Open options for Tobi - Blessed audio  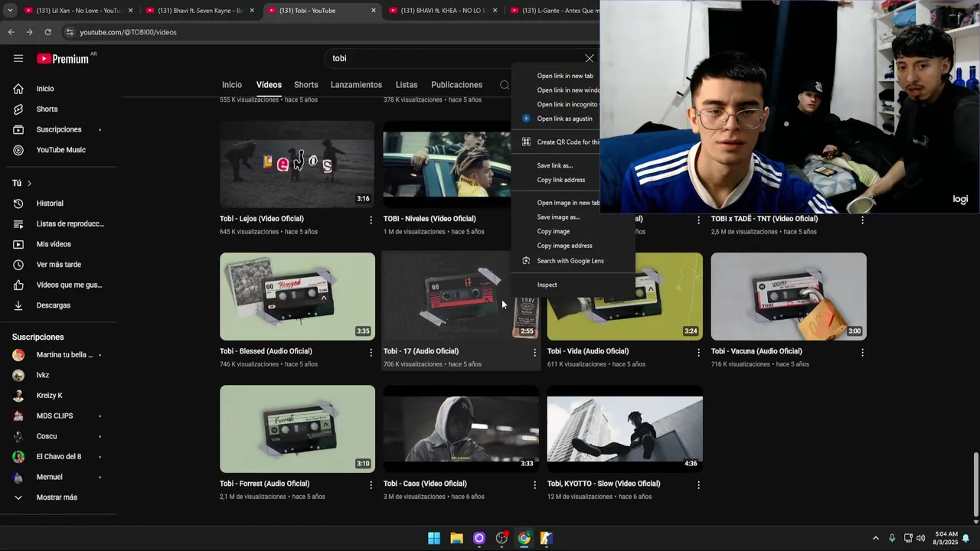[x=371, y=353]
